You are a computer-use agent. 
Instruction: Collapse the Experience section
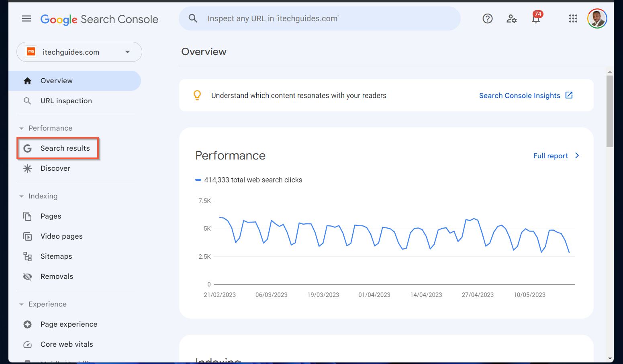21,304
